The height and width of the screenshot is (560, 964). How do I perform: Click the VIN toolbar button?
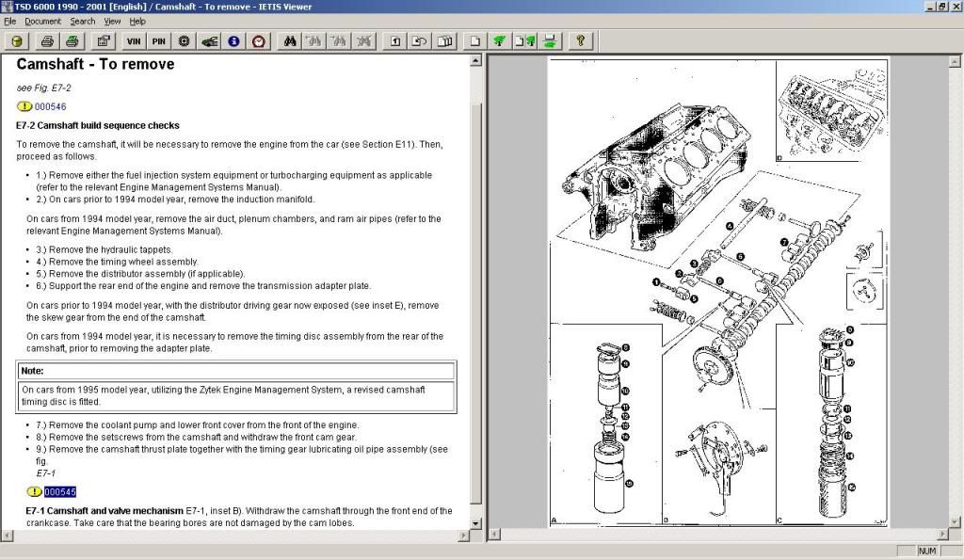[134, 41]
